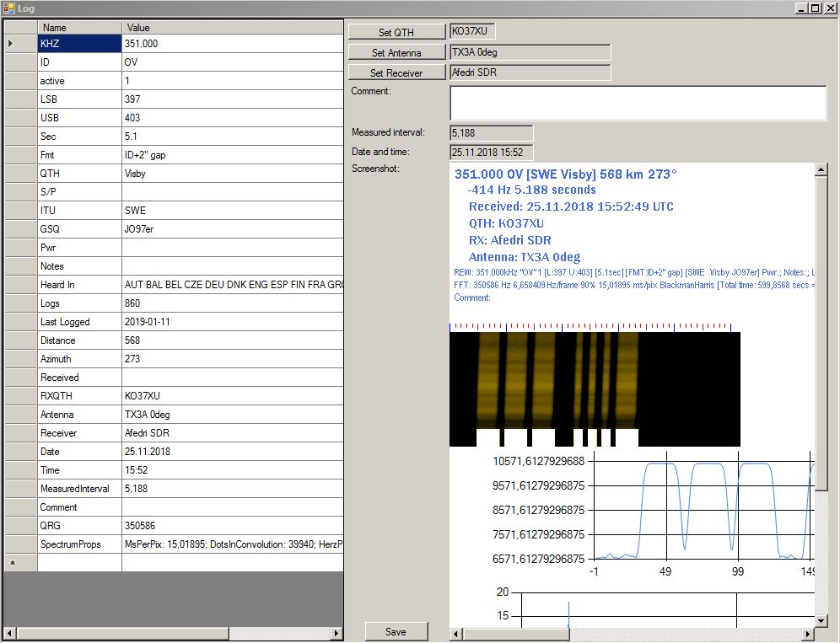Click the screenshot panel scroll-left arrow
Image resolution: width=840 pixels, height=643 pixels.
(456, 634)
